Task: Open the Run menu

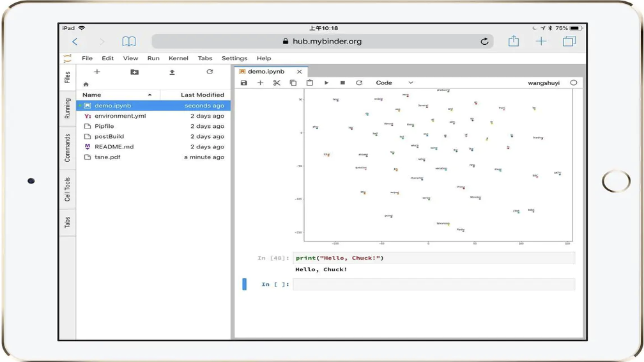Action: [x=153, y=58]
